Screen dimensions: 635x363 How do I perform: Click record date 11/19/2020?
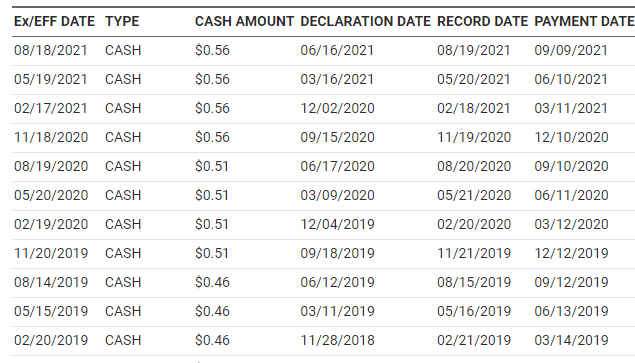tap(474, 137)
